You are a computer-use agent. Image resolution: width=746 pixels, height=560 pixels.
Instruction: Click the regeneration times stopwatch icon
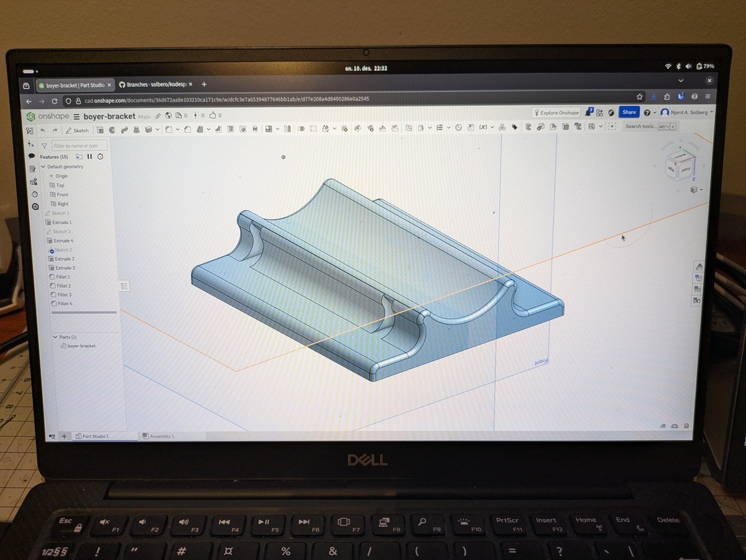coord(100,157)
